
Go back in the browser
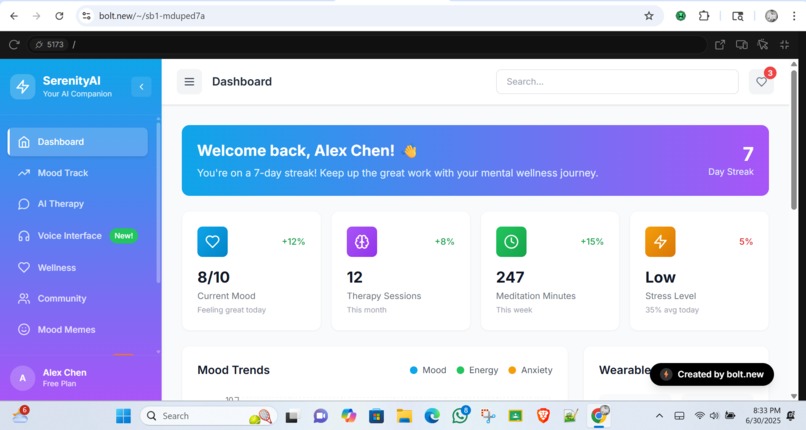tap(14, 16)
